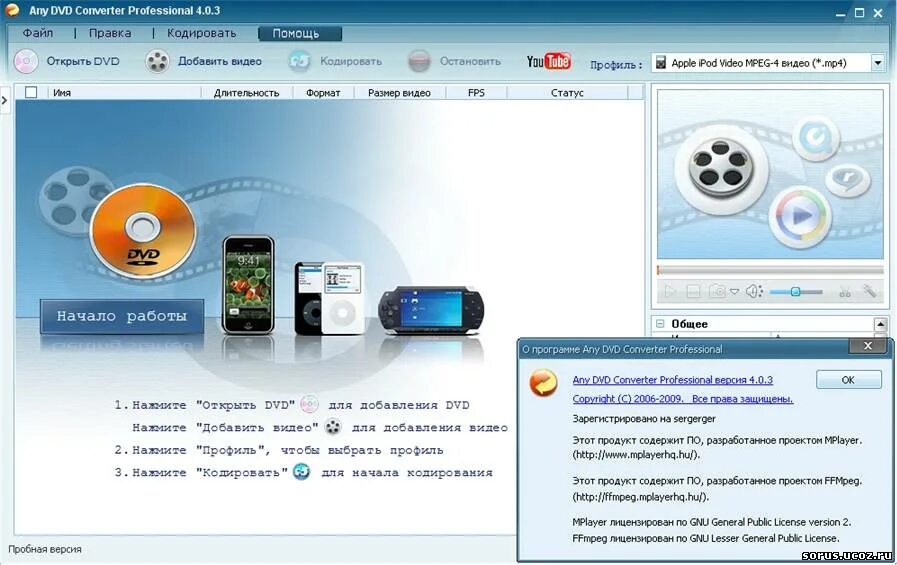Click the Зарегистрировано на sergerger text
The width and height of the screenshot is (897, 565).
coord(644,419)
